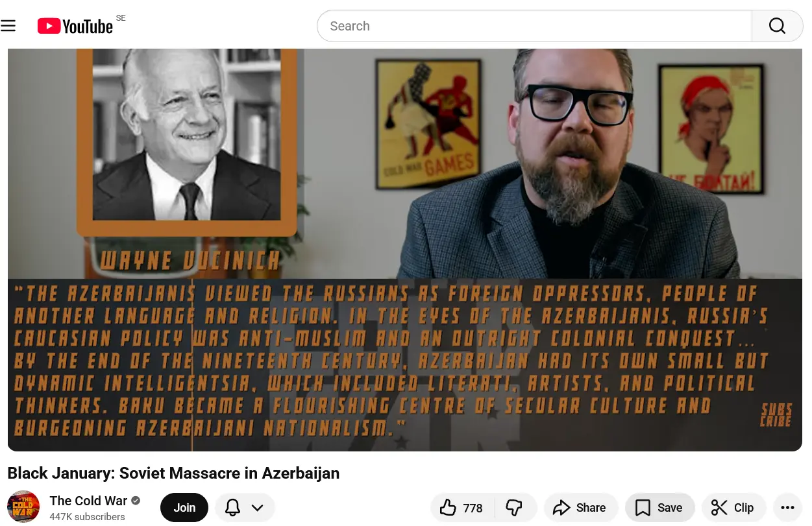Open The Cold War channel avatar
The image size is (812, 526).
click(x=23, y=507)
